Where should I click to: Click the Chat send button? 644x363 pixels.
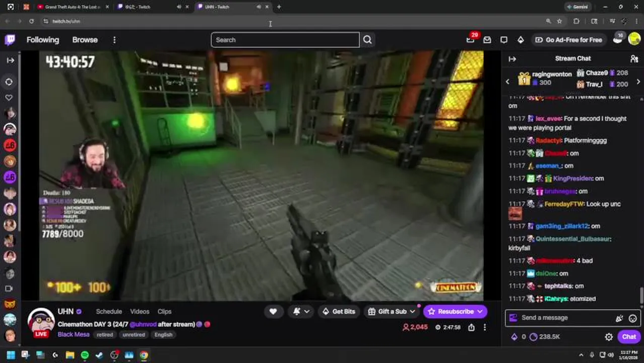pos(629,337)
